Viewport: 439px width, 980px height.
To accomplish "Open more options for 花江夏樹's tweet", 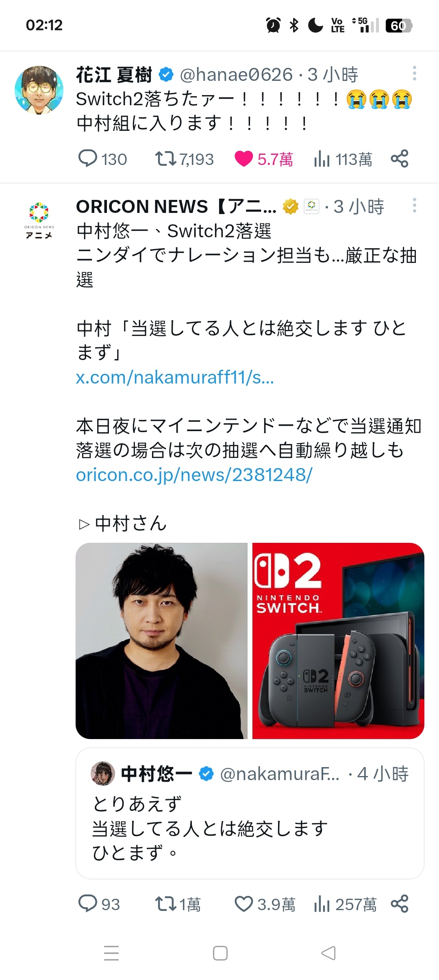I will (x=414, y=73).
